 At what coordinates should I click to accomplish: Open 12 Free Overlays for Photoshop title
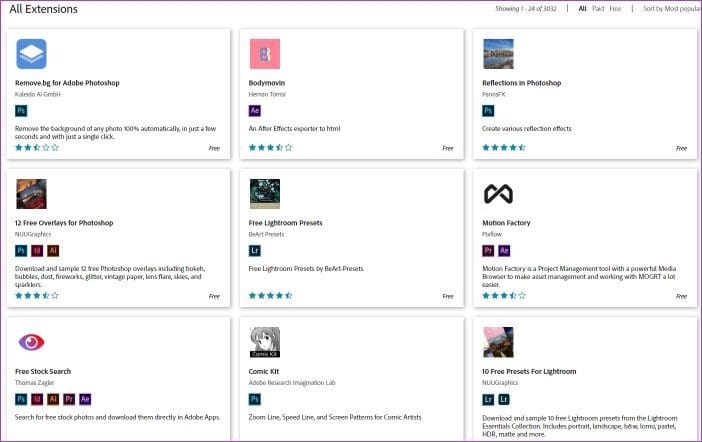[x=64, y=223]
